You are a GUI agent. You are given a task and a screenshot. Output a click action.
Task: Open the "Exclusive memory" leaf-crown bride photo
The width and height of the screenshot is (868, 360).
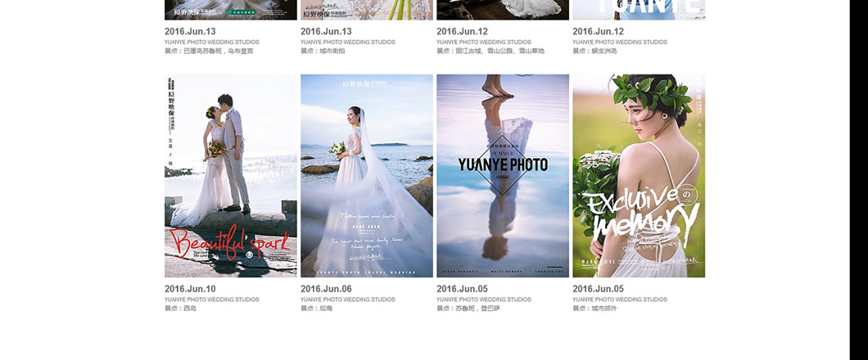[638, 176]
